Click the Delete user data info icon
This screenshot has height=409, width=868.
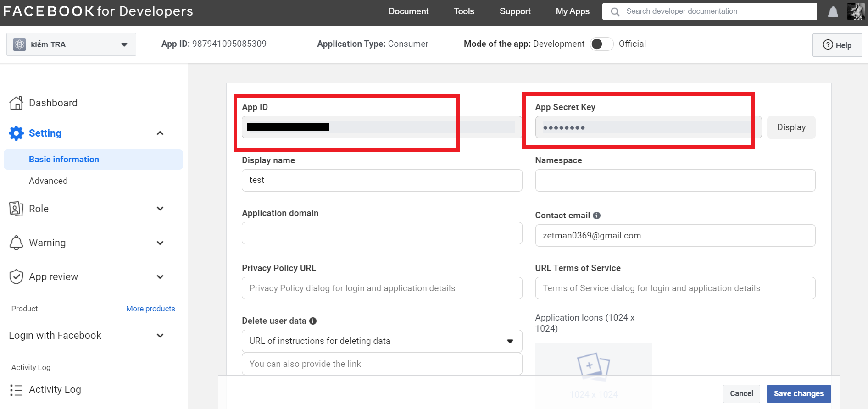(x=313, y=321)
